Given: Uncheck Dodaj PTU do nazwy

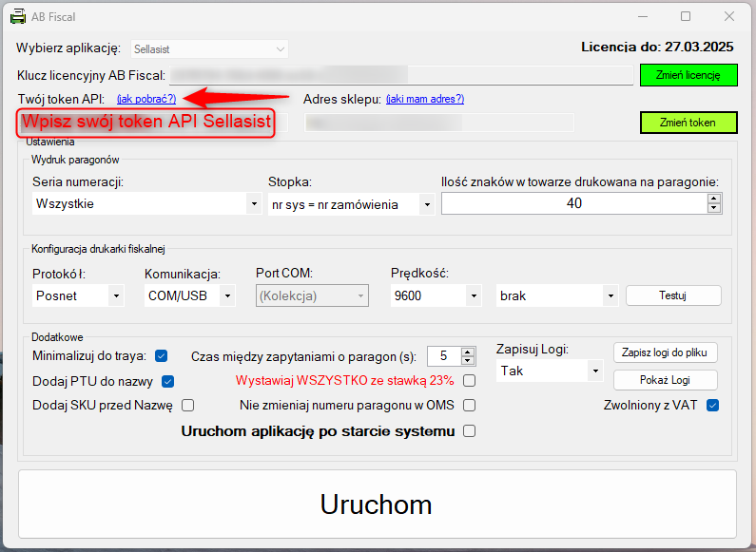Looking at the screenshot, I should (168, 381).
